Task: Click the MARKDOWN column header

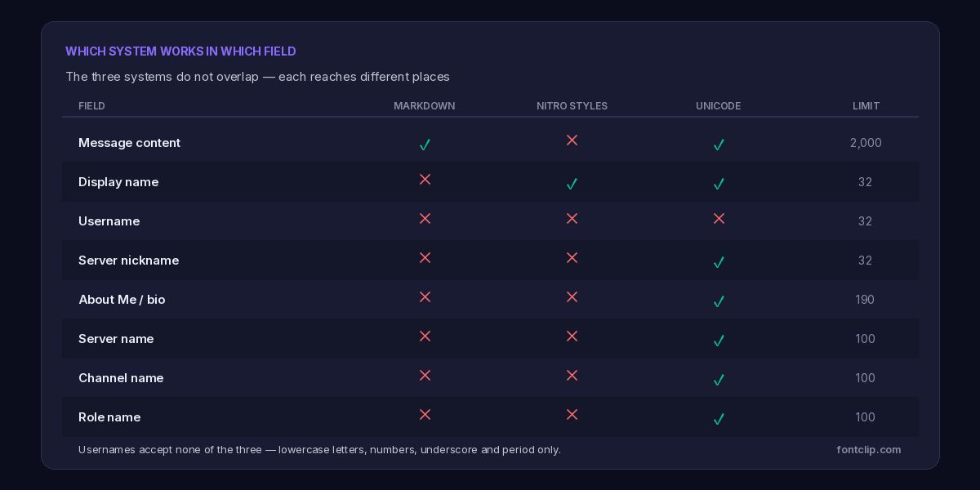Action: coord(425,106)
